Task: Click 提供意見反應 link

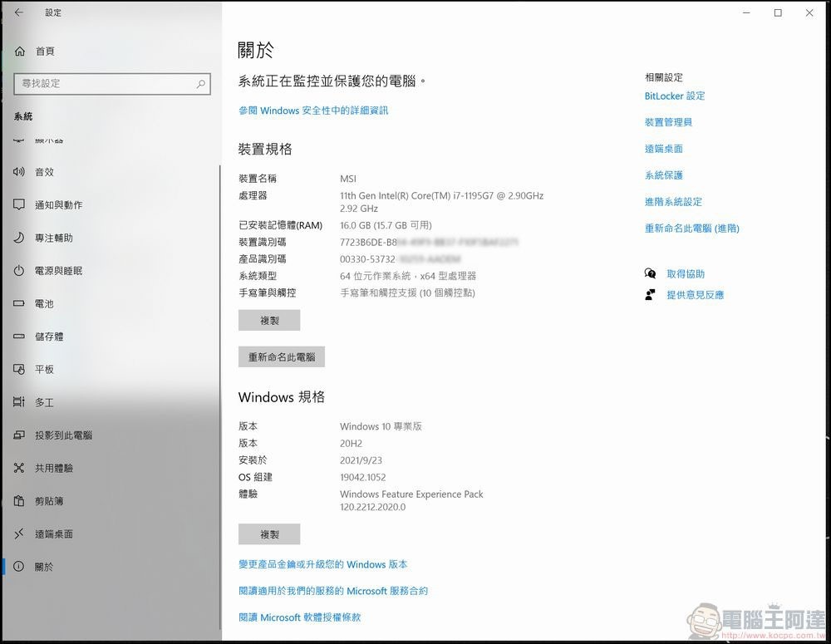Action: coord(695,295)
